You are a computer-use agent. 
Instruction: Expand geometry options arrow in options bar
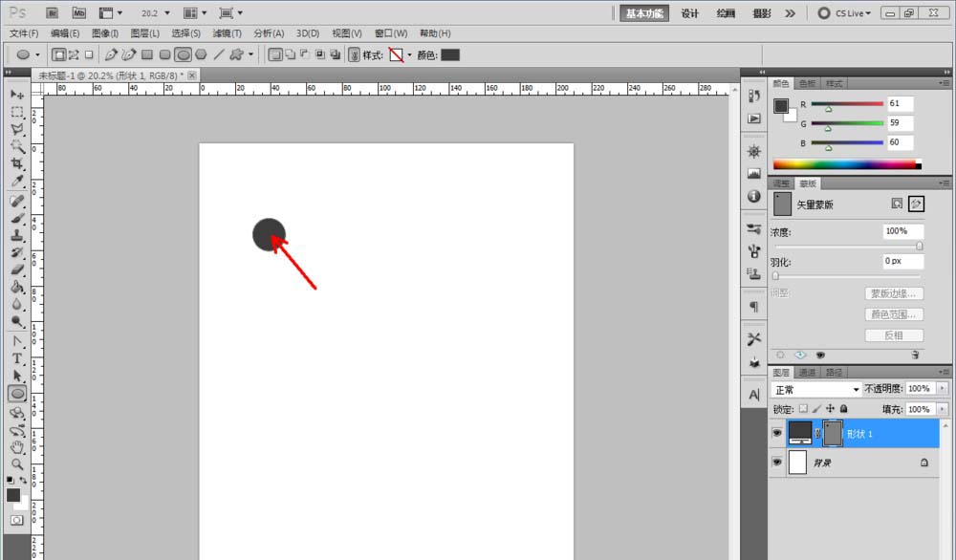pos(250,54)
